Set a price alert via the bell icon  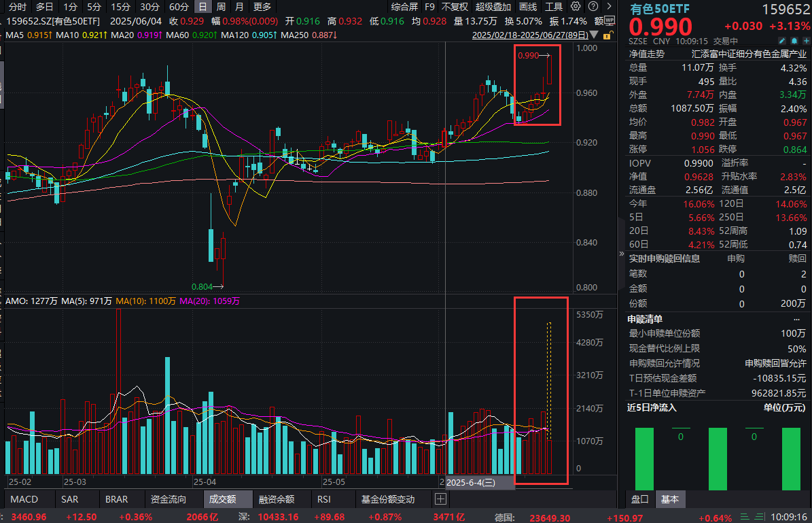click(794, 41)
